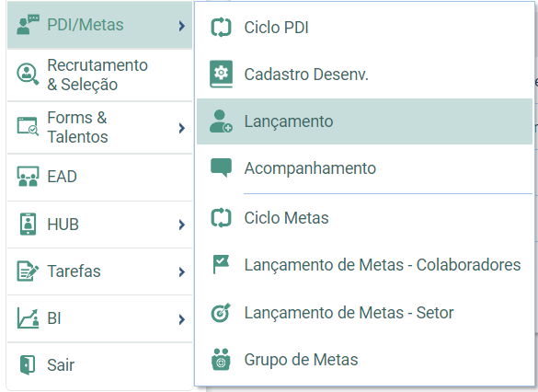Click the Sair door icon

tap(28, 365)
